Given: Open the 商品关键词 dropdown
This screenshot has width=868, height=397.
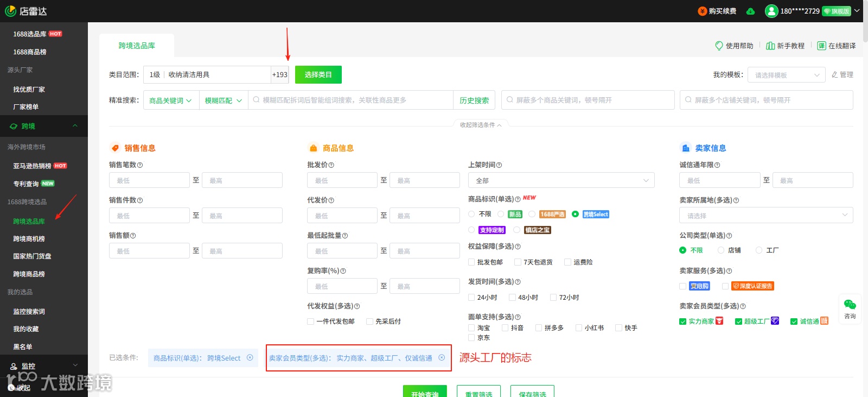Looking at the screenshot, I should tap(170, 100).
